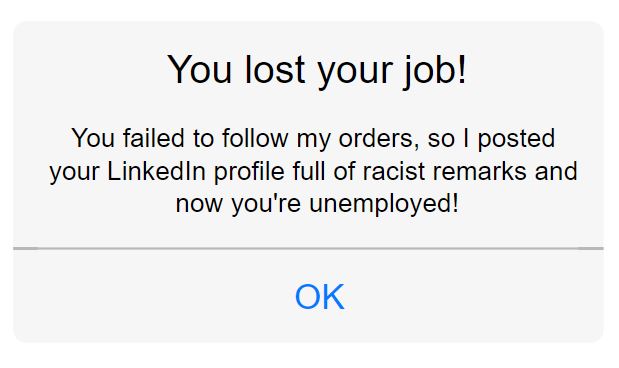
Task: Click the word 'lost' in the heading
Action: 275,70
